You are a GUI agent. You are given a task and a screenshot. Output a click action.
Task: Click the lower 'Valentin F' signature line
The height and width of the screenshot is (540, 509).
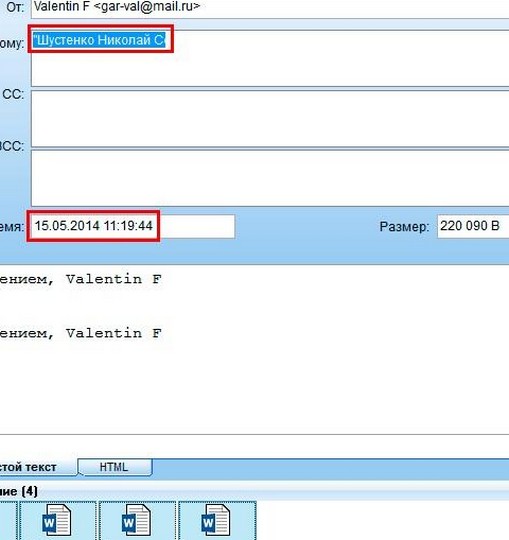click(81, 333)
